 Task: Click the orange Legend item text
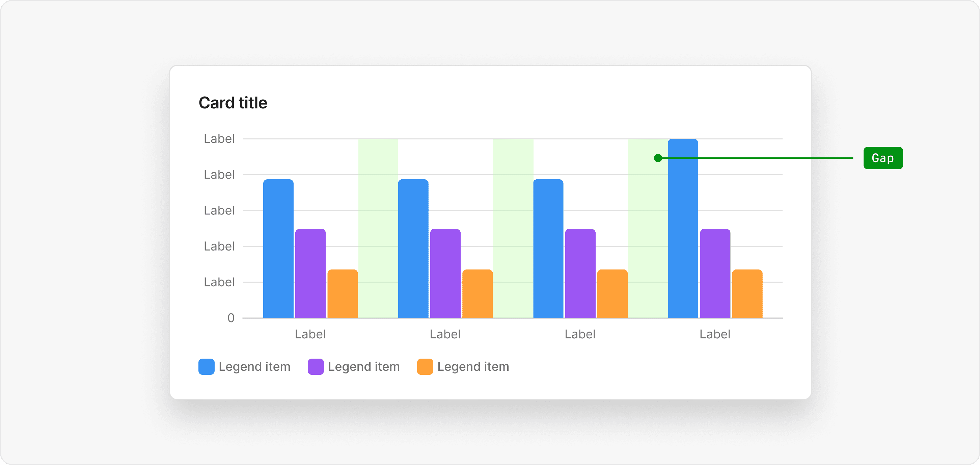[x=473, y=366]
